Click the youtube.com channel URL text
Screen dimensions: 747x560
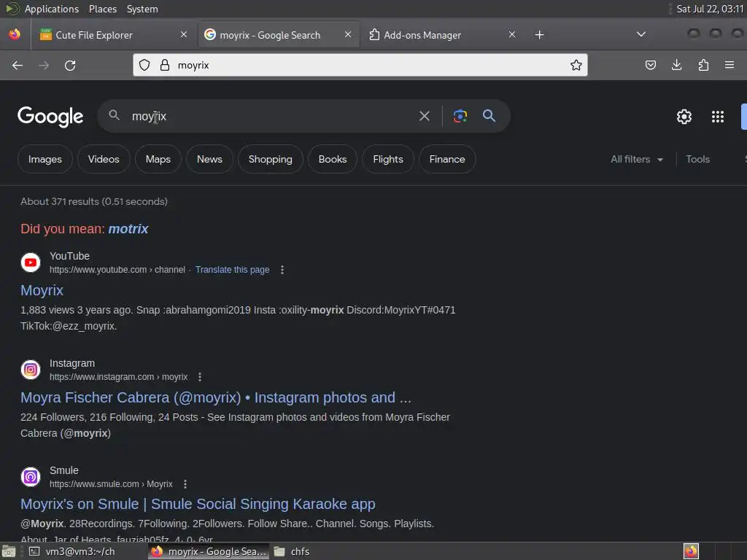[117, 270]
